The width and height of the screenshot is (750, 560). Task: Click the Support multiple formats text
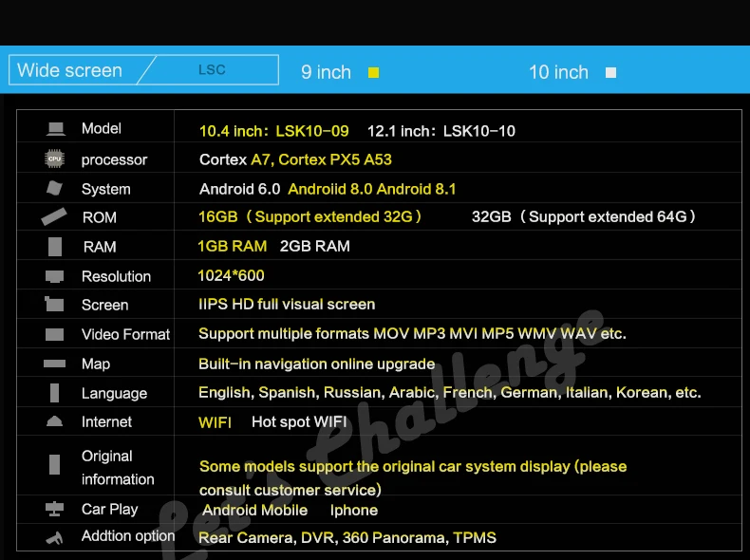[x=412, y=333]
